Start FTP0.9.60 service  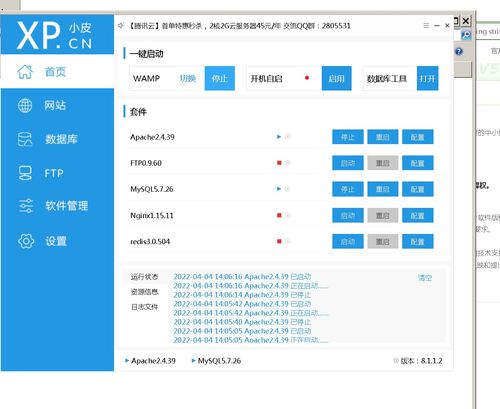(348, 163)
